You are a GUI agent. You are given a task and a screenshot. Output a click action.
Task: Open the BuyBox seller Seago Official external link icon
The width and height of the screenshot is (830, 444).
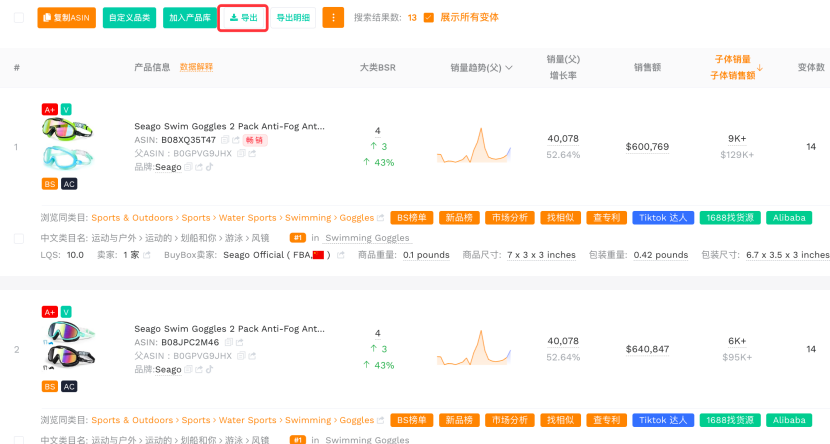click(340, 255)
